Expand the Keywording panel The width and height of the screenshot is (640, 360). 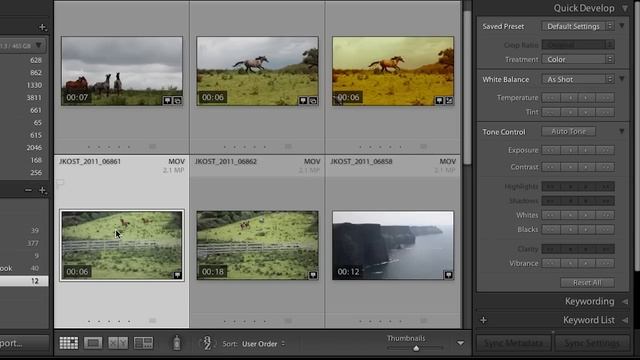[x=625, y=302]
